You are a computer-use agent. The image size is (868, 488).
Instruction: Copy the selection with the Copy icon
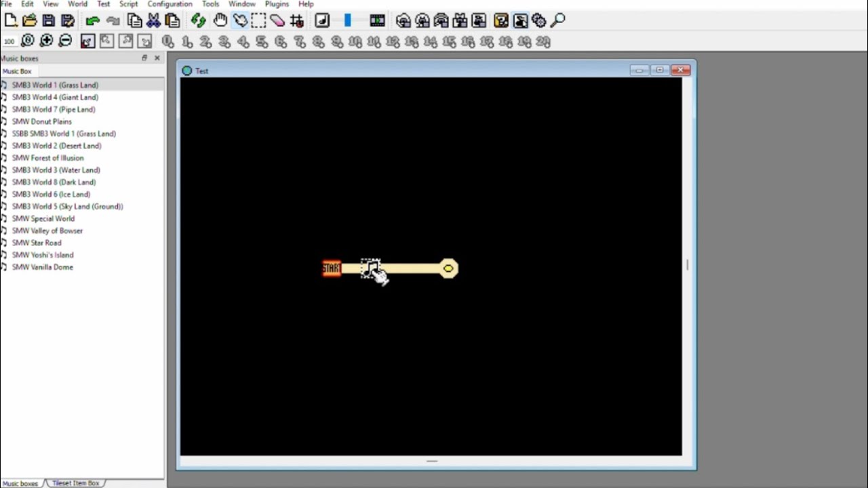tap(135, 20)
